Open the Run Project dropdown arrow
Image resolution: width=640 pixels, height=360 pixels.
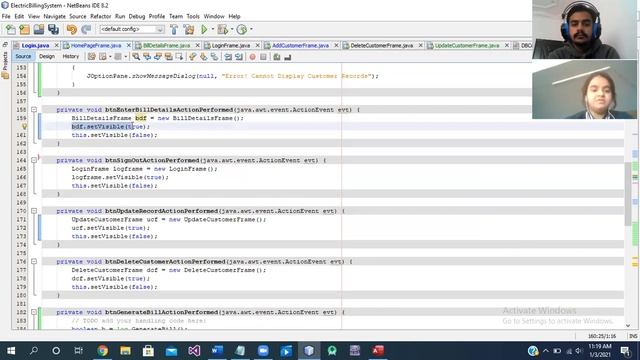click(213, 29)
